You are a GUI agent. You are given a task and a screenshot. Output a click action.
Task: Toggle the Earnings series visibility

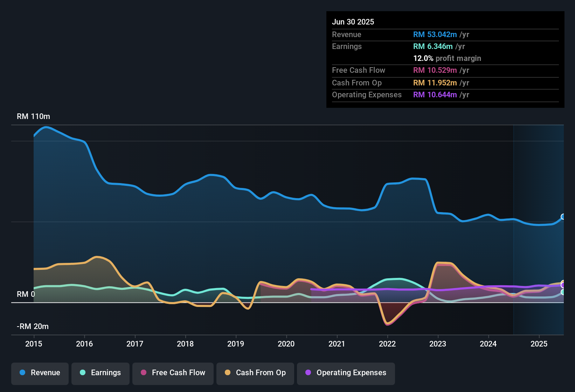coord(100,373)
